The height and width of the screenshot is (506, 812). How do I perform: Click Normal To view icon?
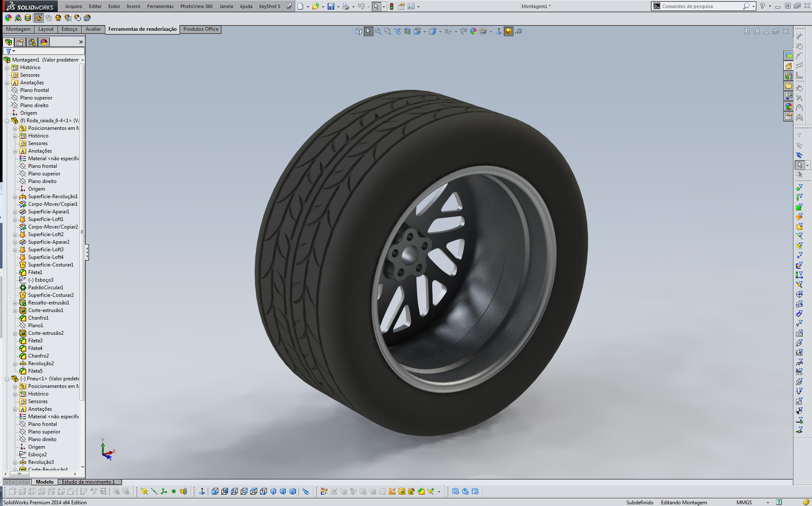click(202, 491)
